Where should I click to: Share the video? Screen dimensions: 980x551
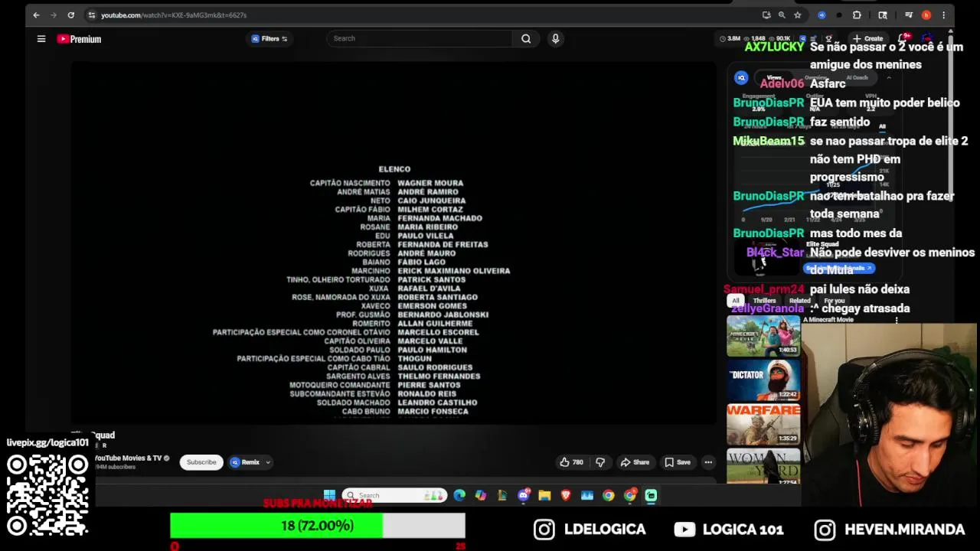635,462
